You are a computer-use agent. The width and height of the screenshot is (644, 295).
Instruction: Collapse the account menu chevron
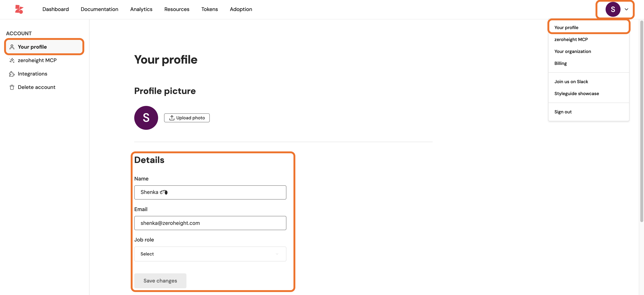(x=626, y=9)
